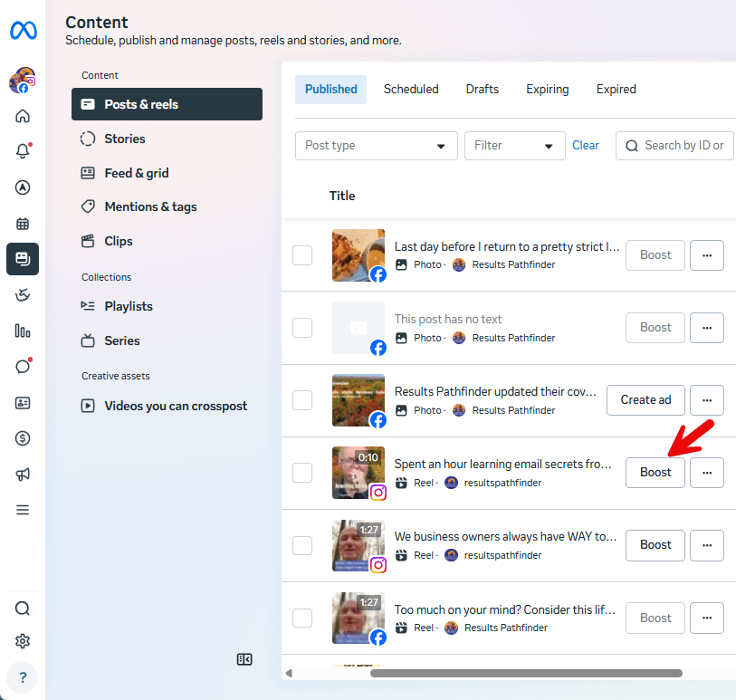Click the Create ad button
Screen dimensions: 736x700
click(645, 399)
